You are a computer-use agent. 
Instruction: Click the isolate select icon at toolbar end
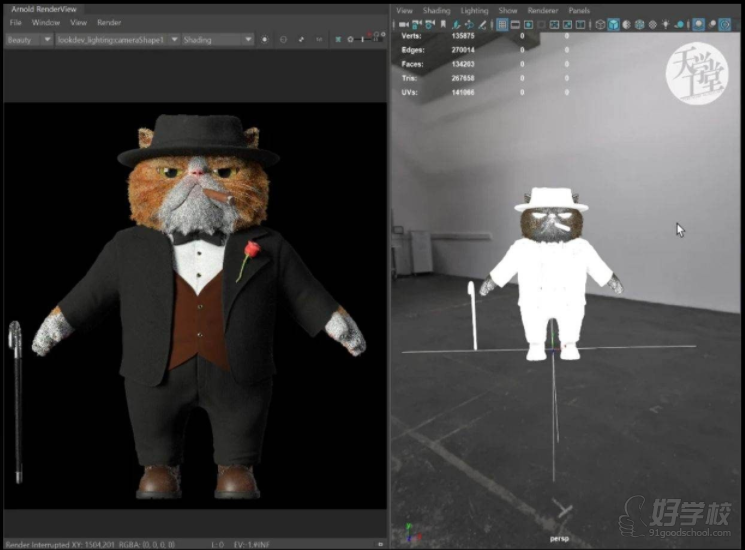[726, 25]
